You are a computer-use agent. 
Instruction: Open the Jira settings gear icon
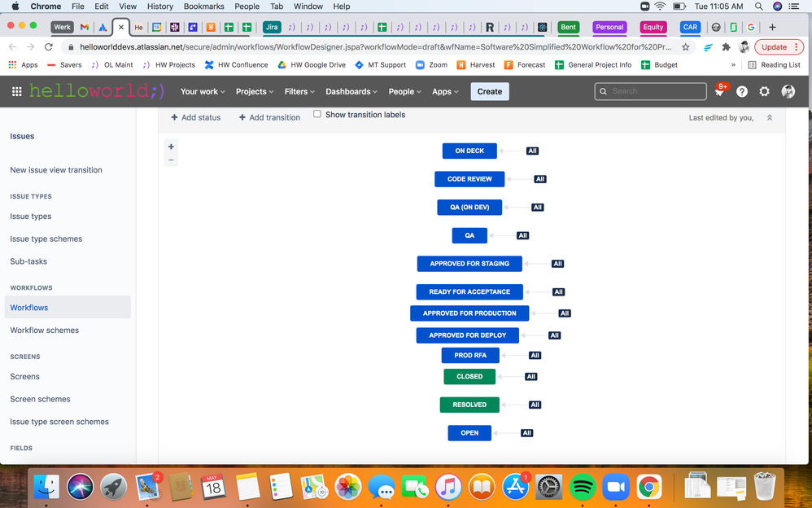(764, 91)
